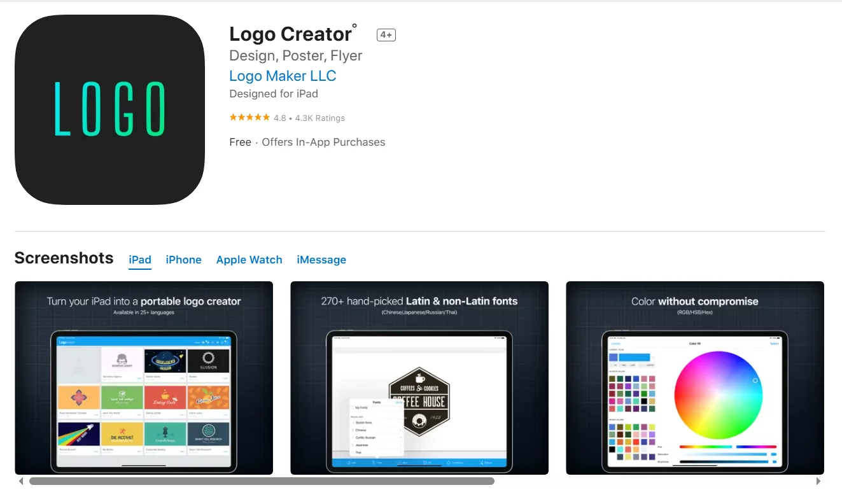Switch to the iPhone screenshots tab
Screen dimensions: 842x504
[x=183, y=260]
